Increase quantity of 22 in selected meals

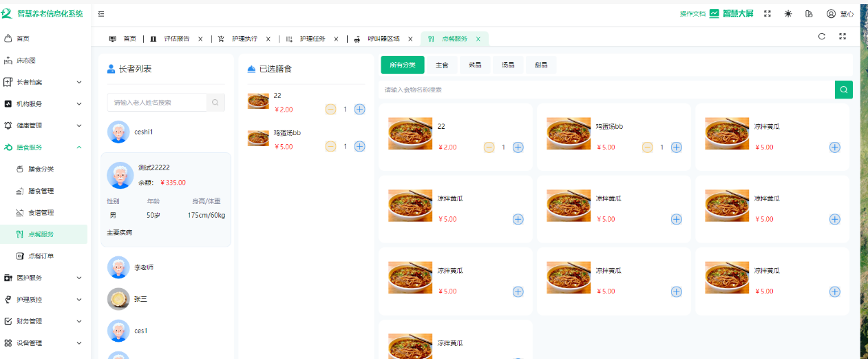(x=359, y=109)
